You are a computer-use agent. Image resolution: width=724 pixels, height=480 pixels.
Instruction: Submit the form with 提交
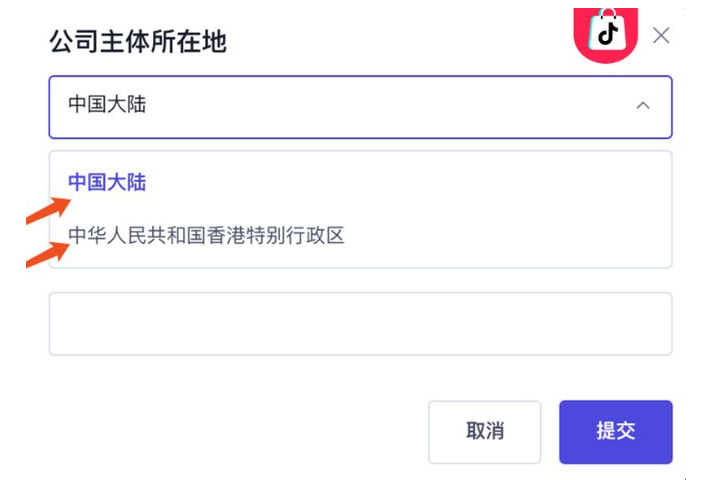(x=615, y=431)
